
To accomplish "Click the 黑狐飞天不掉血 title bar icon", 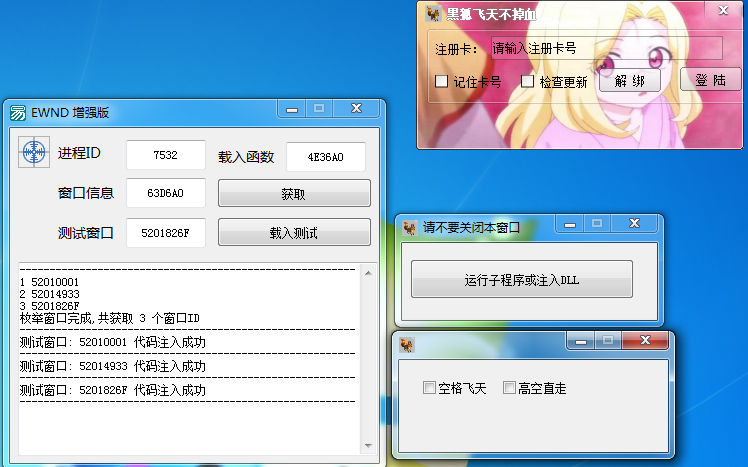I will point(433,14).
